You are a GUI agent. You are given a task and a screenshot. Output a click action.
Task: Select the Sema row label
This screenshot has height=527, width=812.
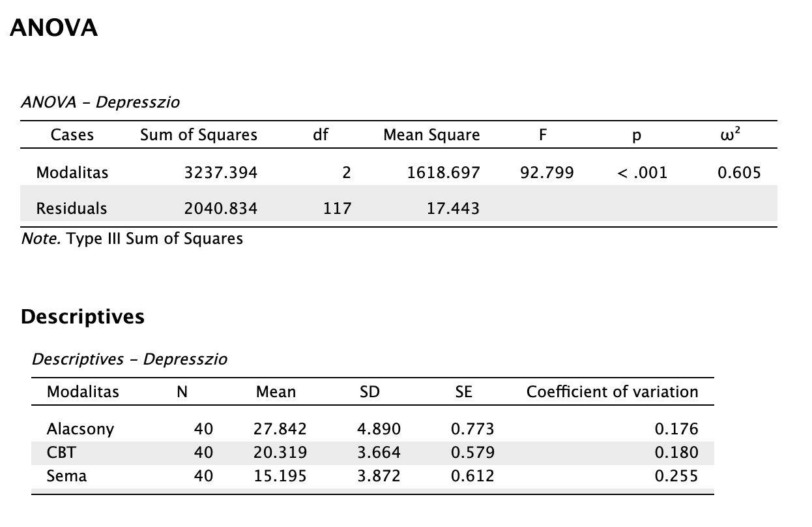66,476
